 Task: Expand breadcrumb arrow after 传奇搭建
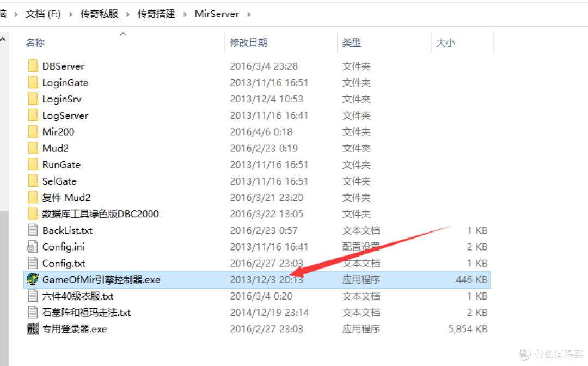tap(185, 14)
